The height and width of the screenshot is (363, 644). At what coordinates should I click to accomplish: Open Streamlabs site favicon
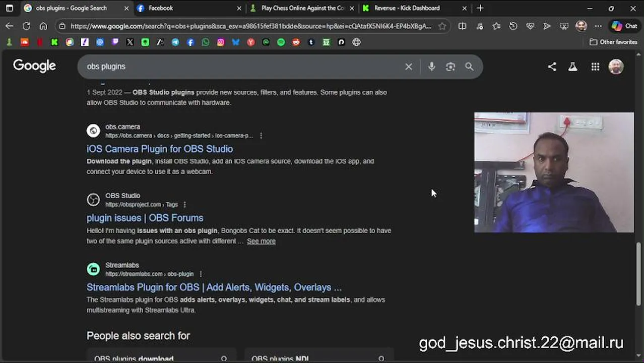pyautogui.click(x=93, y=269)
